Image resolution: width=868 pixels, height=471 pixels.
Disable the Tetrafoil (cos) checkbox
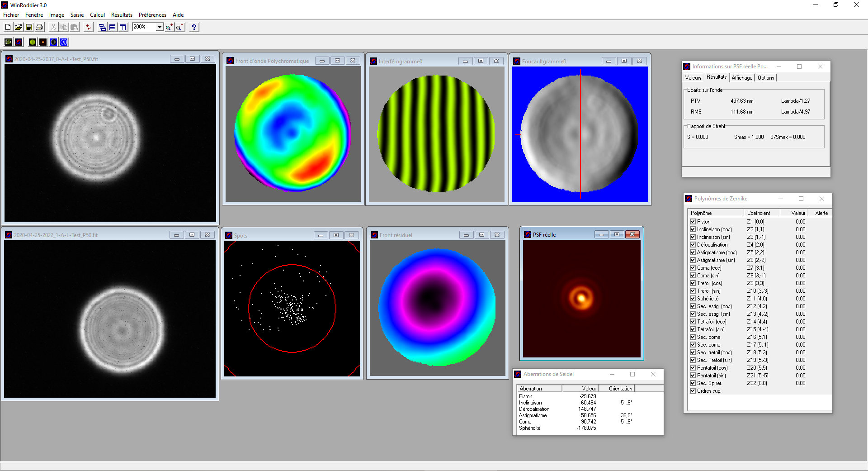(x=693, y=322)
